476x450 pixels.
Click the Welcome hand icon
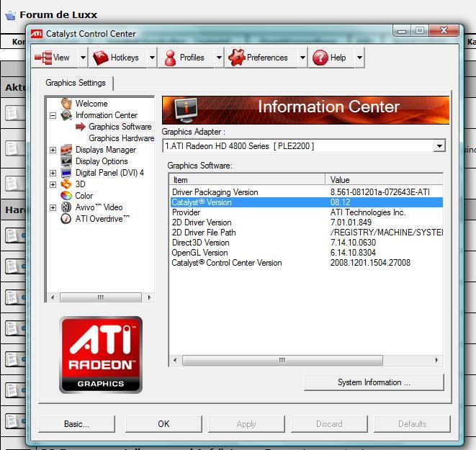66,104
